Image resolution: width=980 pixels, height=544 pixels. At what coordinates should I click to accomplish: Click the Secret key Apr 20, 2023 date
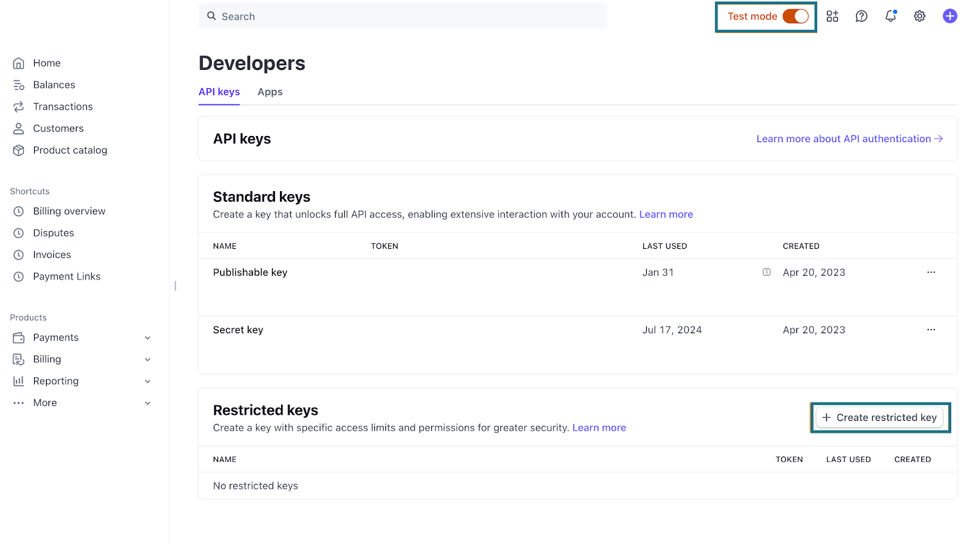[x=814, y=330]
